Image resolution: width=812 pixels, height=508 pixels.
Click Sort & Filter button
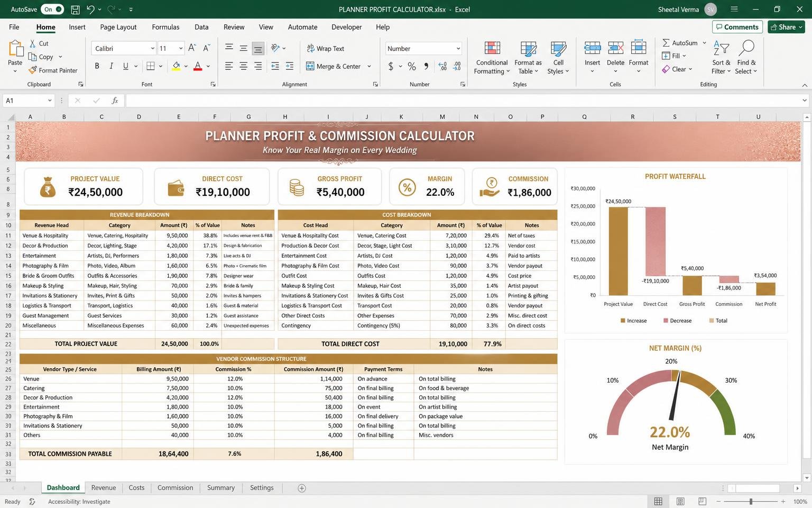click(x=721, y=57)
